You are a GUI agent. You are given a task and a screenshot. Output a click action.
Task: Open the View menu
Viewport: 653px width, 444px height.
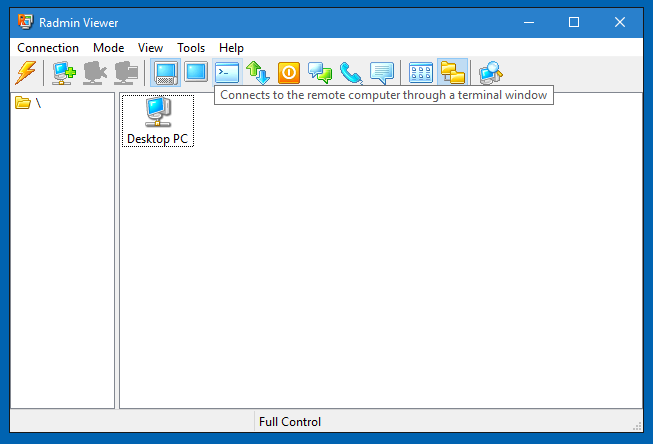pos(150,48)
